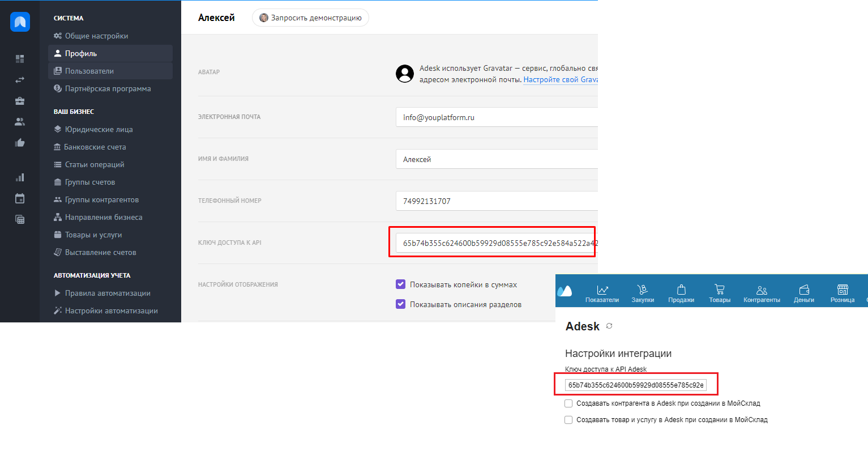Open the contacts people icon in left rail

click(20, 122)
